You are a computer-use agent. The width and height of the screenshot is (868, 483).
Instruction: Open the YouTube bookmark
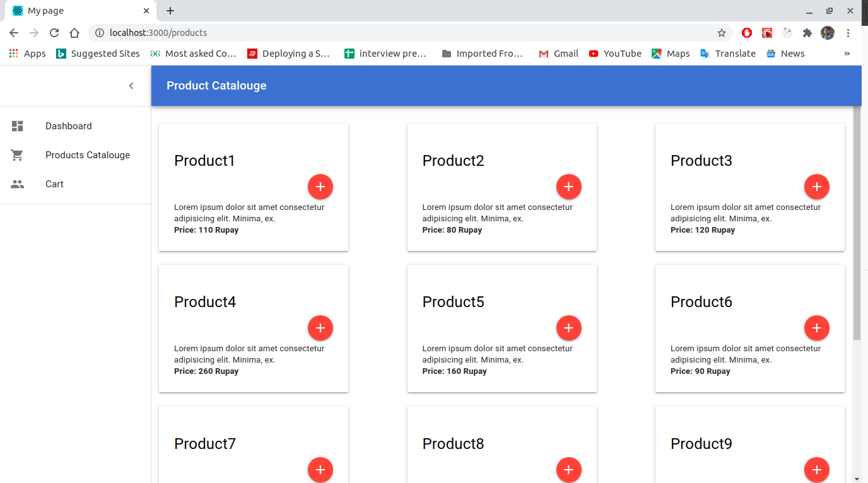[x=615, y=54]
